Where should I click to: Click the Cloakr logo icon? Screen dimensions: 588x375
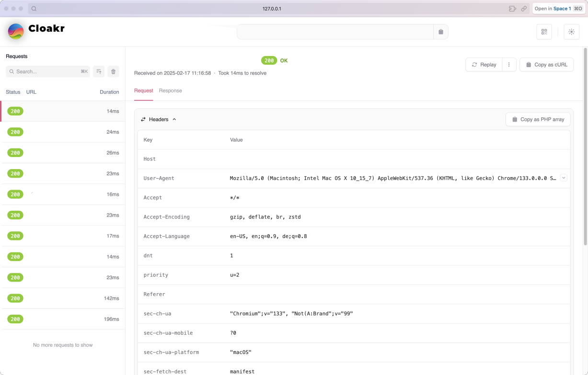click(x=16, y=31)
